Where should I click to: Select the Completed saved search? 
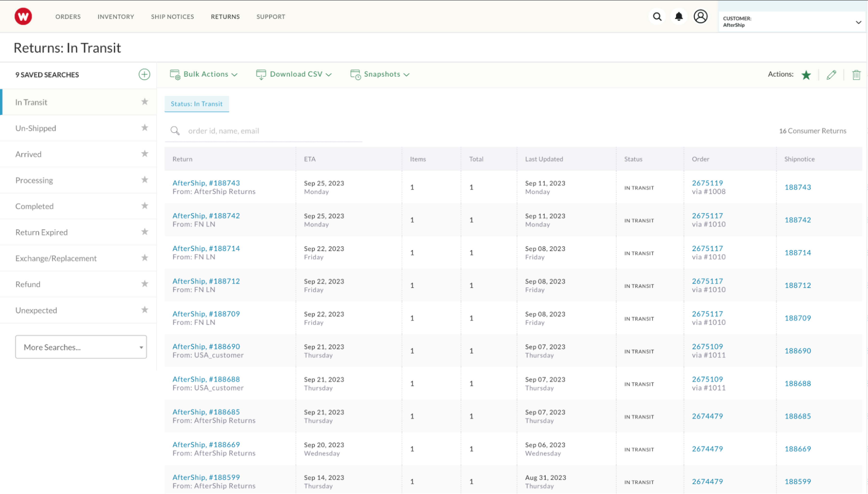tap(78, 206)
